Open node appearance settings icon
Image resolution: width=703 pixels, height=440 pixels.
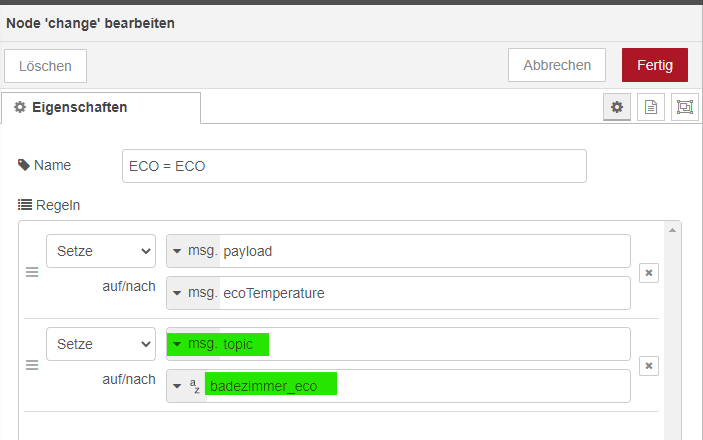(685, 107)
